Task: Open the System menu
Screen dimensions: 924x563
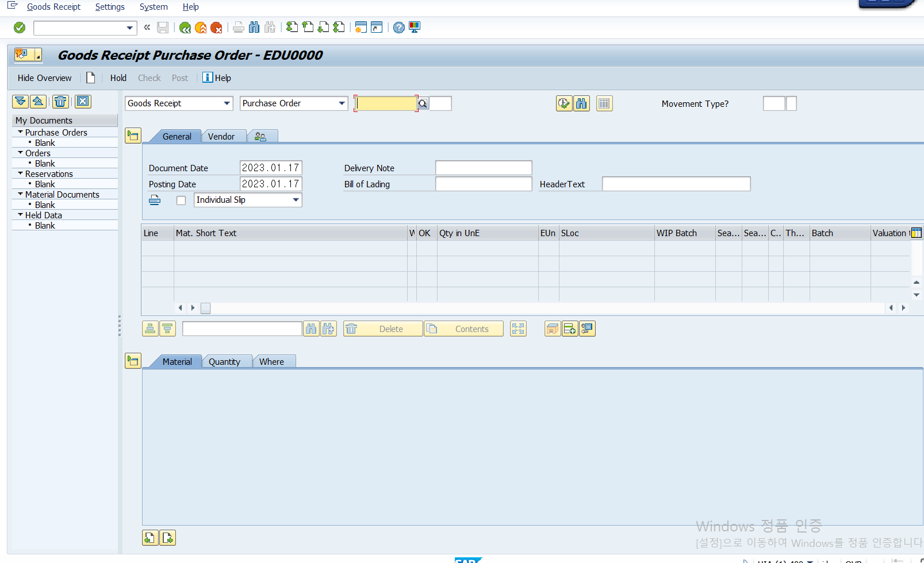Action: pyautogui.click(x=154, y=7)
